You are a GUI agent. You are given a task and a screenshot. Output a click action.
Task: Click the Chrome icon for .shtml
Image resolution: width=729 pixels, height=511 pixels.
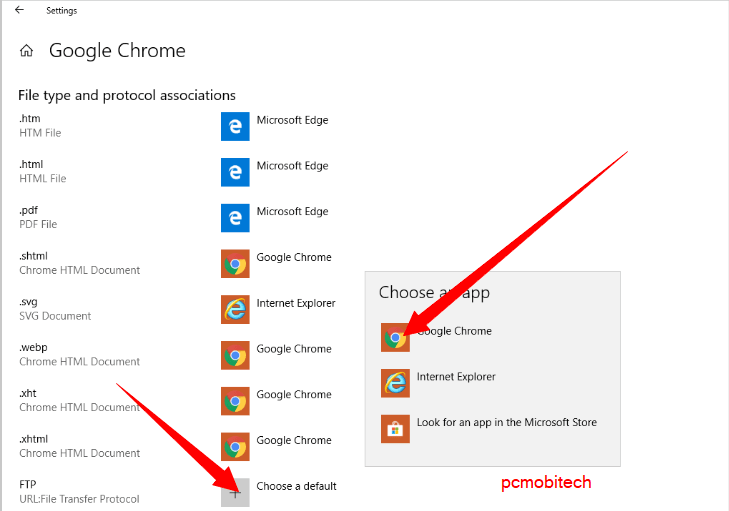point(235,264)
